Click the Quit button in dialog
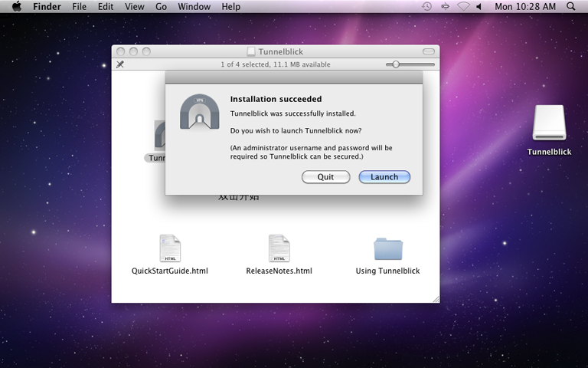Screen dimensions: 588x368 325,177
